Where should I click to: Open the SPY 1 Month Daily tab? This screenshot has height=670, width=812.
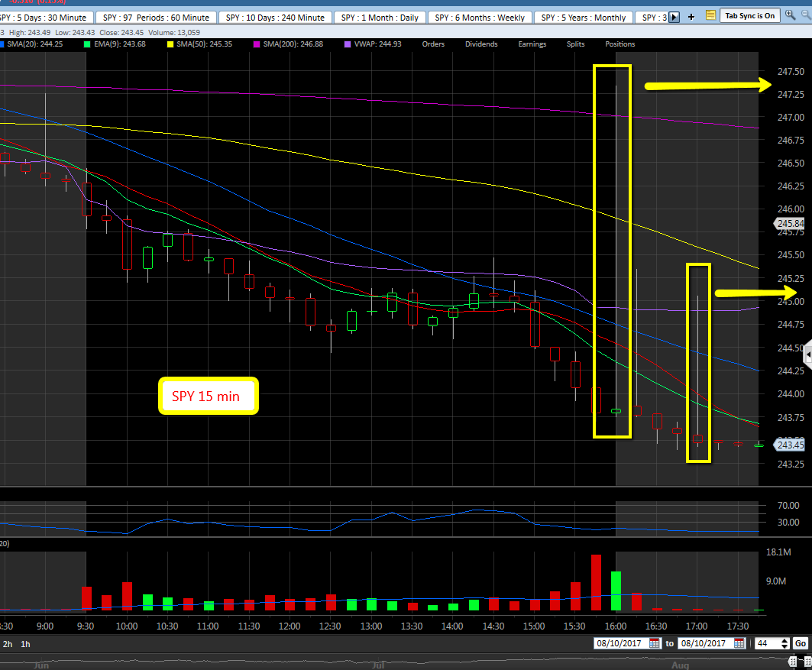coord(380,17)
